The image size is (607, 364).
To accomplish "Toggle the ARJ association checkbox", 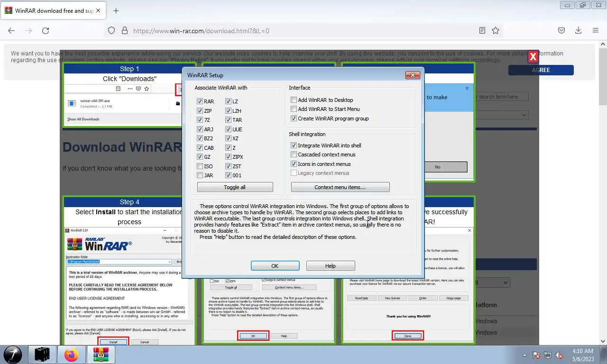I will (x=200, y=129).
